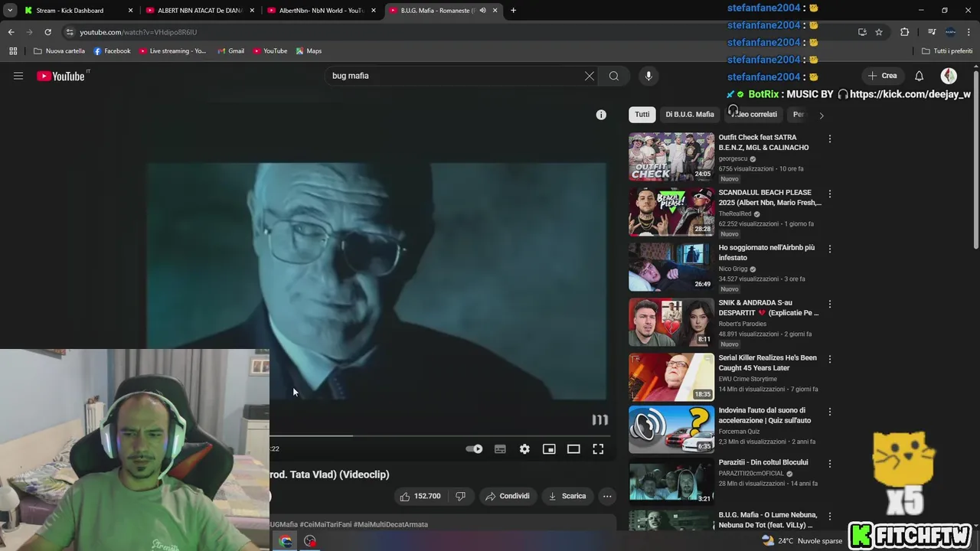The image size is (980, 551).
Task: Open player settings gear
Action: coord(524,449)
